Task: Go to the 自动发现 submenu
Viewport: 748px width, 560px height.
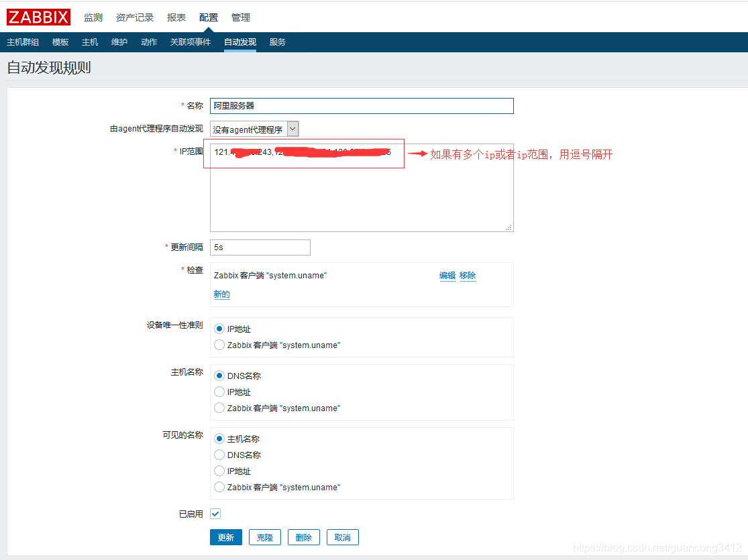Action: click(x=240, y=42)
